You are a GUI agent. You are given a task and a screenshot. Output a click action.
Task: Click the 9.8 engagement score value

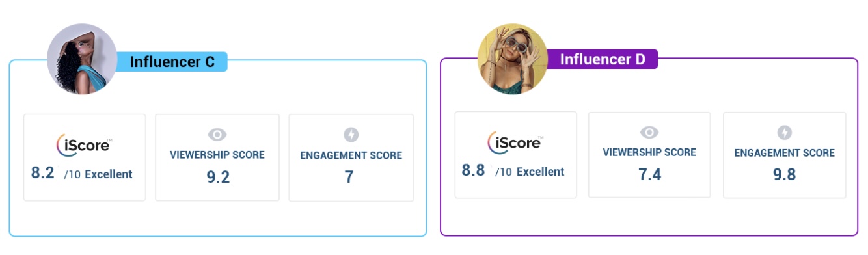784,174
